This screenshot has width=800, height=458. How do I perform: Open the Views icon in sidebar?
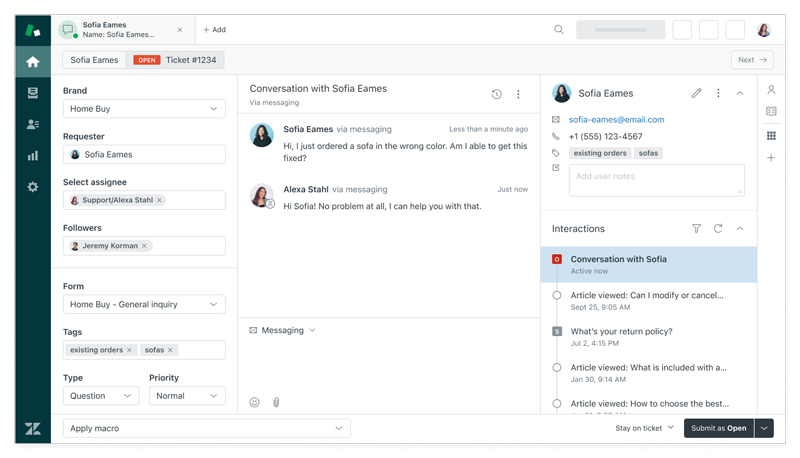coord(33,93)
